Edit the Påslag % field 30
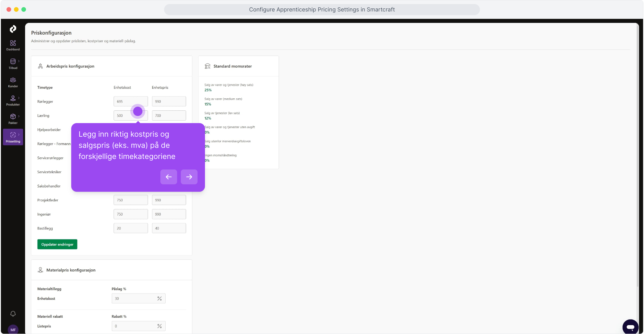This screenshot has height=334, width=644. pos(138,298)
